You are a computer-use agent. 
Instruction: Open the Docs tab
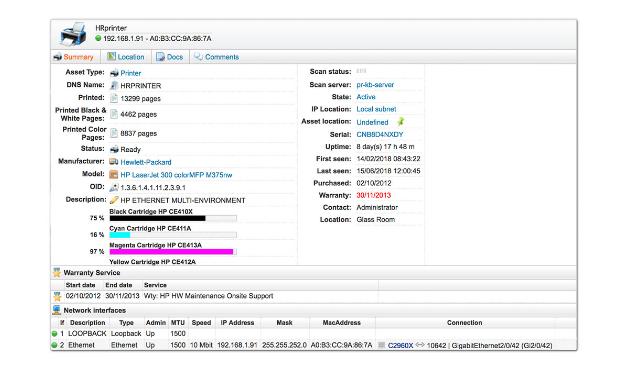170,57
